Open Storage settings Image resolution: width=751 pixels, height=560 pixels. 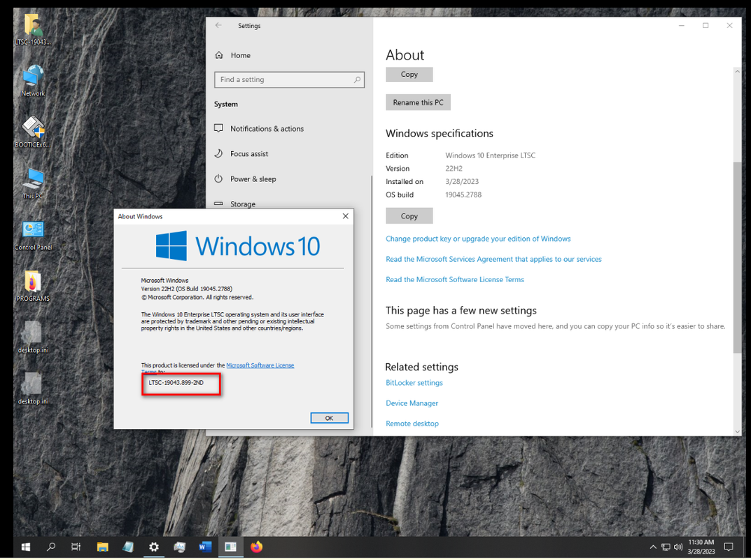(234, 204)
